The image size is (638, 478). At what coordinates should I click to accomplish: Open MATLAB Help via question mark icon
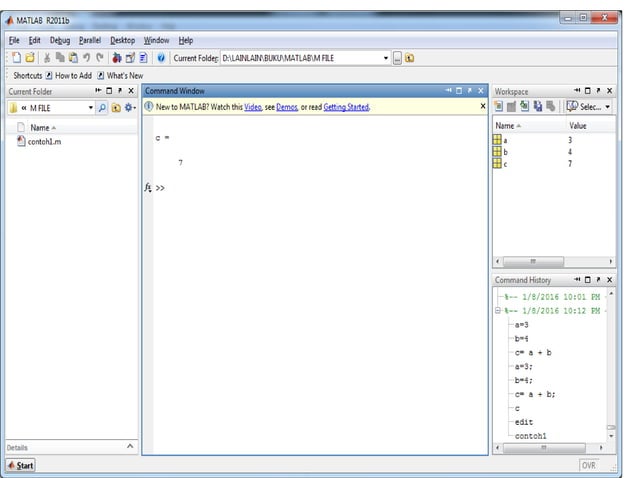[161, 58]
